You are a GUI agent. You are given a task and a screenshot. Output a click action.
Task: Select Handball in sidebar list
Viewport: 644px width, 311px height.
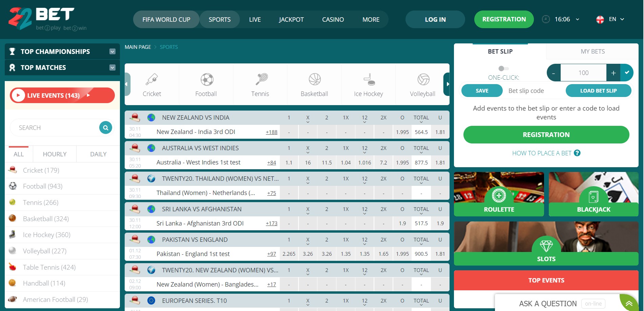click(x=62, y=283)
